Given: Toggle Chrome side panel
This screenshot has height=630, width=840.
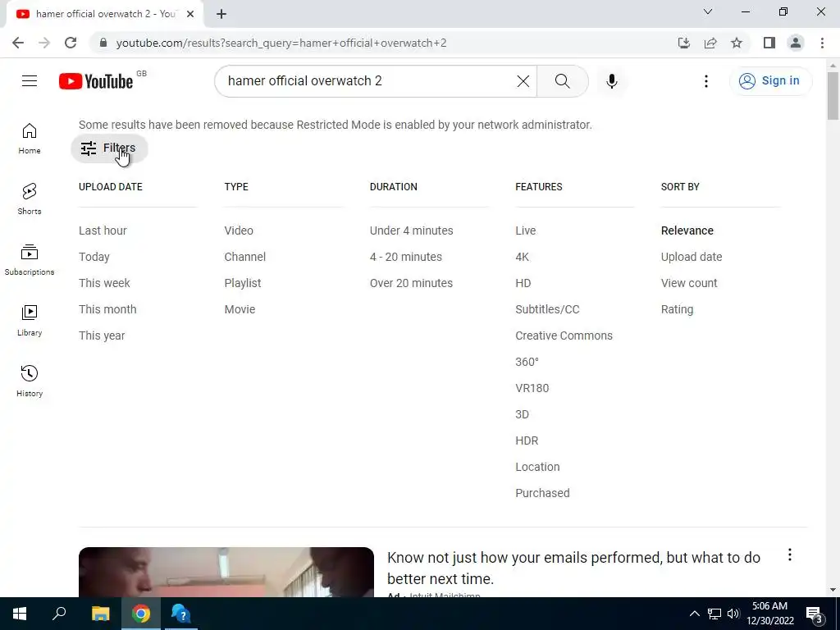Looking at the screenshot, I should 769,43.
